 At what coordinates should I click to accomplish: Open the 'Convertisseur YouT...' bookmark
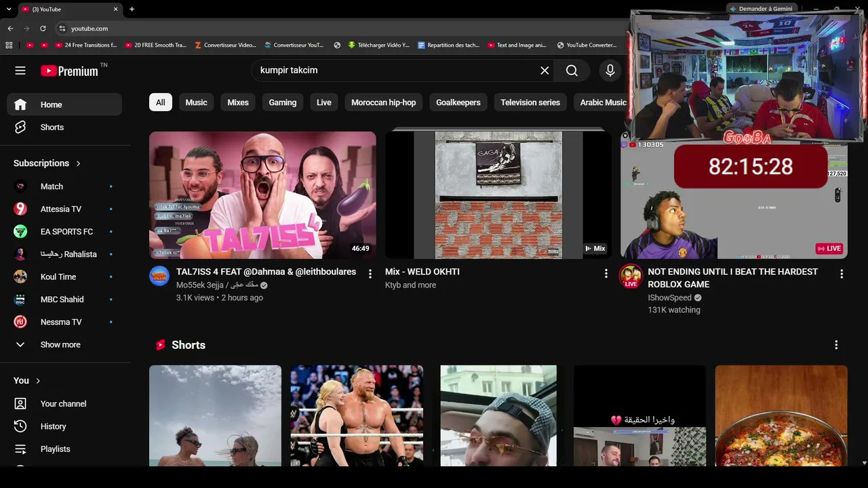click(x=294, y=45)
